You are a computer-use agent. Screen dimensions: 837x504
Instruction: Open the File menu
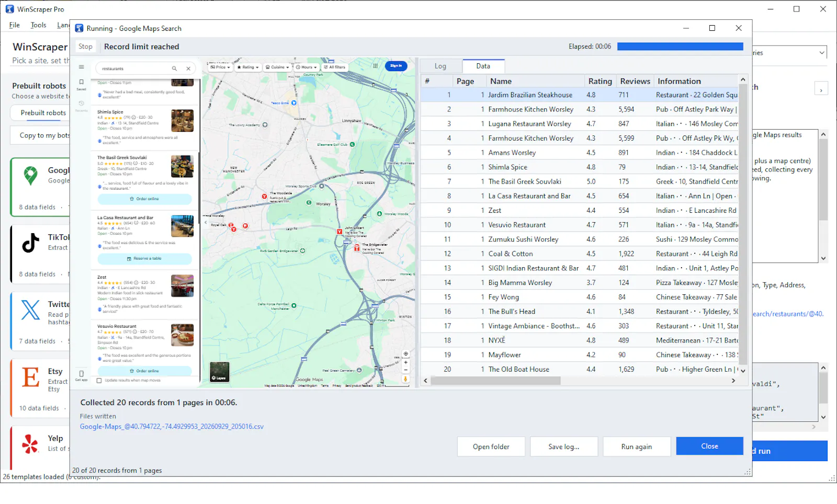[15, 25]
